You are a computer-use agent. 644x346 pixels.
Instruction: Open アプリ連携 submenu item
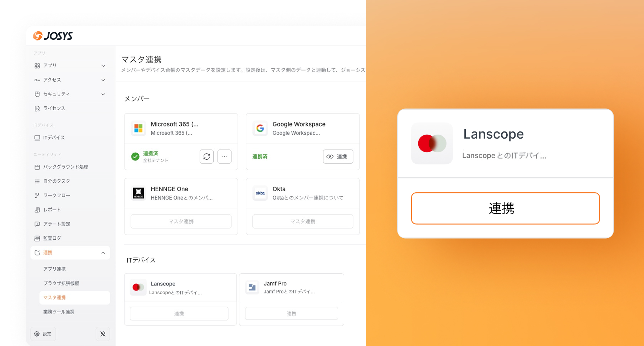point(54,269)
